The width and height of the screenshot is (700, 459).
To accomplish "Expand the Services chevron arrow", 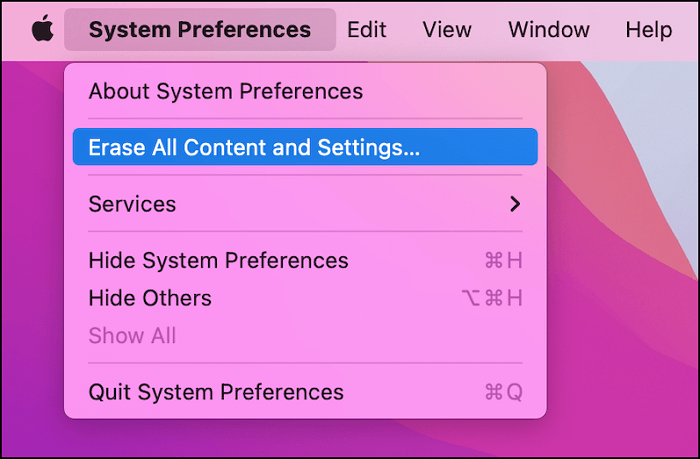I will coord(515,204).
